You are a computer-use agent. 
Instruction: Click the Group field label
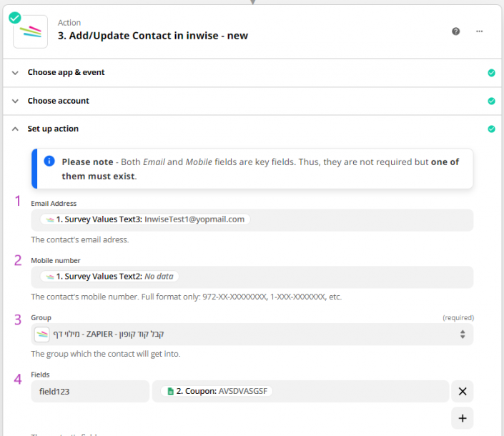pos(41,318)
